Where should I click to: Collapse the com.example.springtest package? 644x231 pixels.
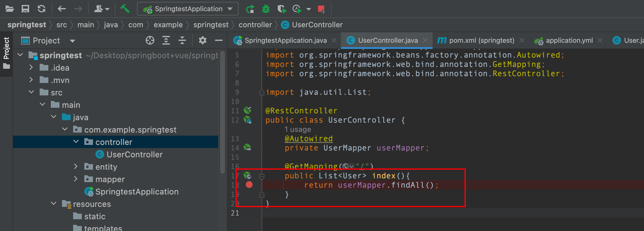[65, 129]
